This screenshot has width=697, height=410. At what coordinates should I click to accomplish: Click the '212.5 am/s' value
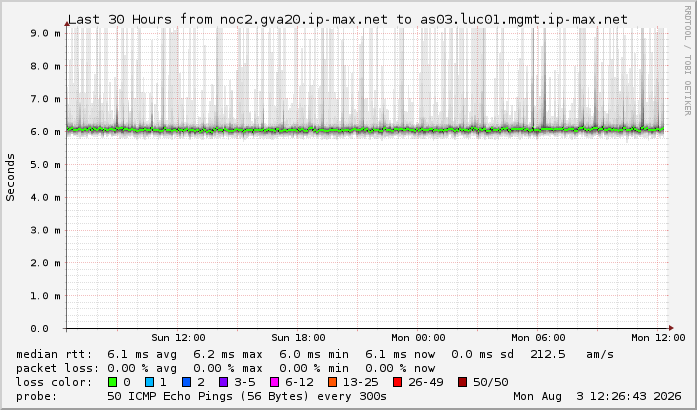coord(572,354)
